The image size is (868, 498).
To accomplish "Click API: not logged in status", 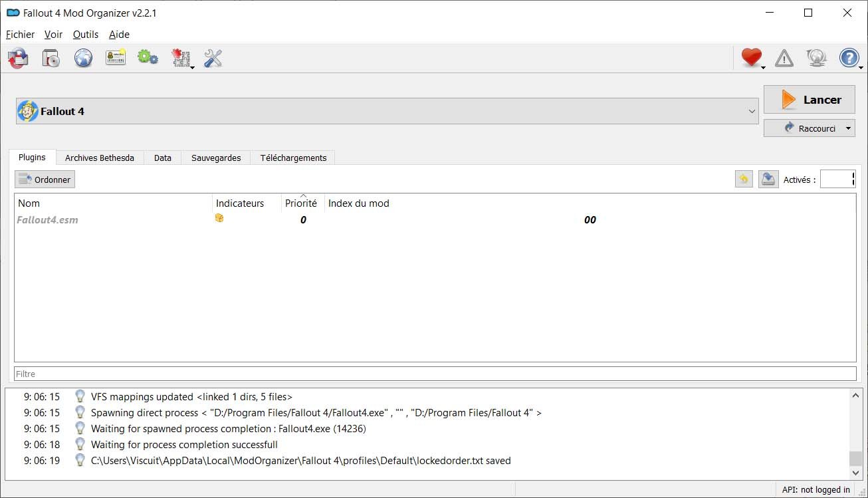I will (815, 490).
